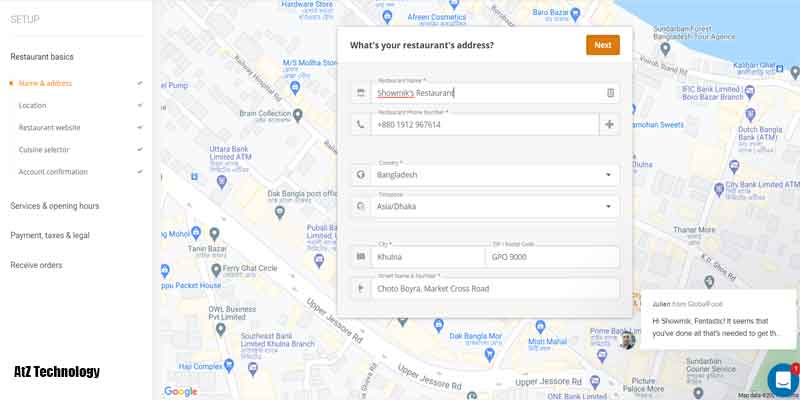
Task: Open the chat bubble widget icon
Action: tap(783, 380)
